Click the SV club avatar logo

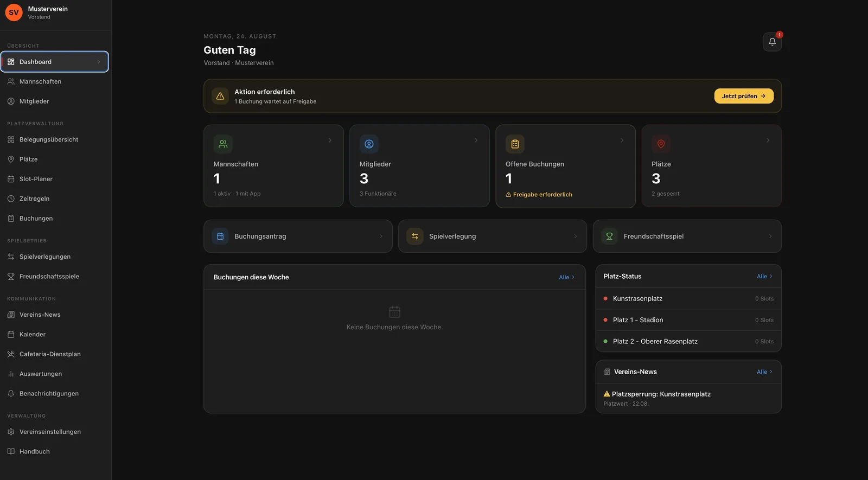[14, 12]
